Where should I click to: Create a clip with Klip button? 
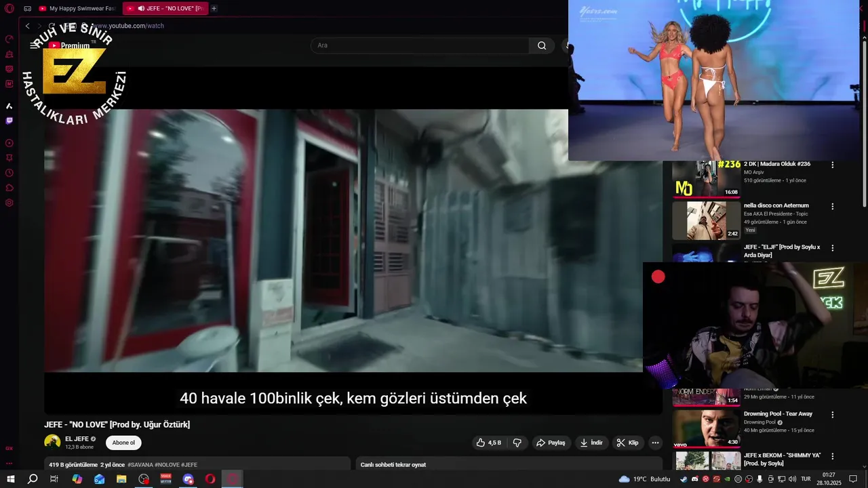(628, 443)
